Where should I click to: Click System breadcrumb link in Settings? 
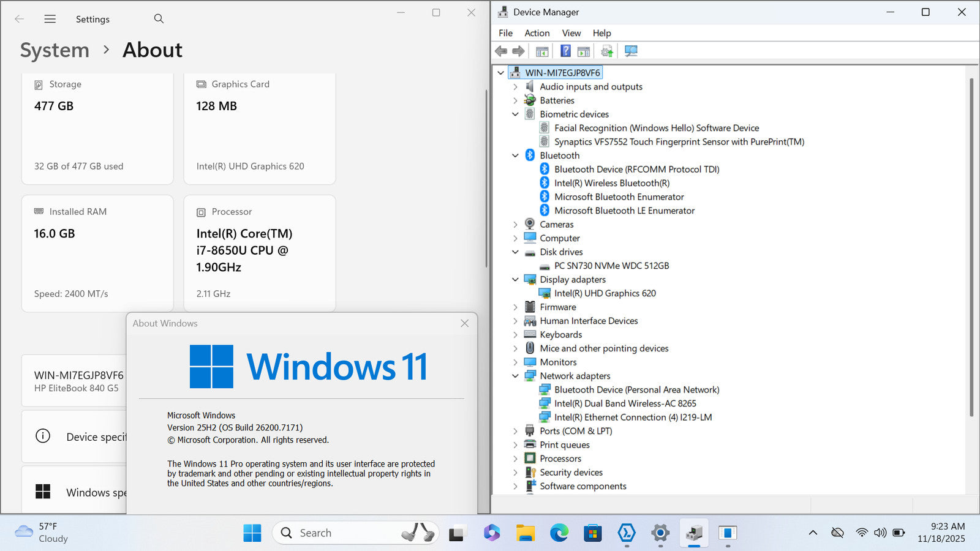point(55,50)
